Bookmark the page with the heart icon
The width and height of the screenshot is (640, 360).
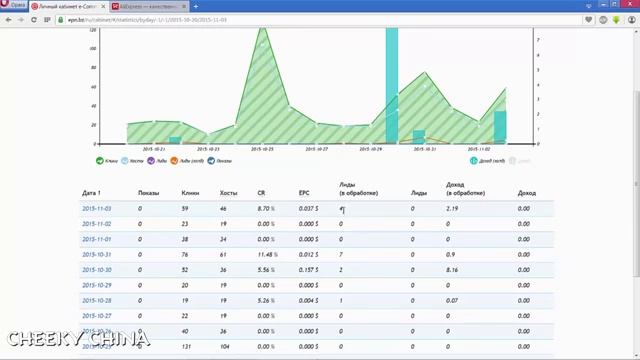click(589, 20)
